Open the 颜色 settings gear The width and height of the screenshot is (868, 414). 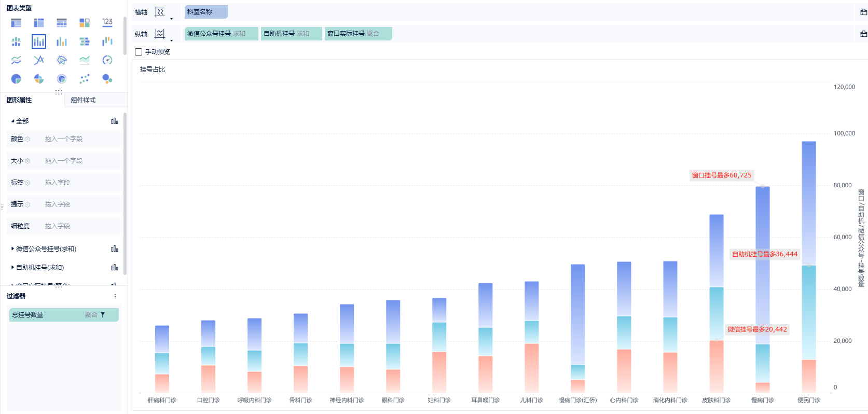click(x=27, y=139)
